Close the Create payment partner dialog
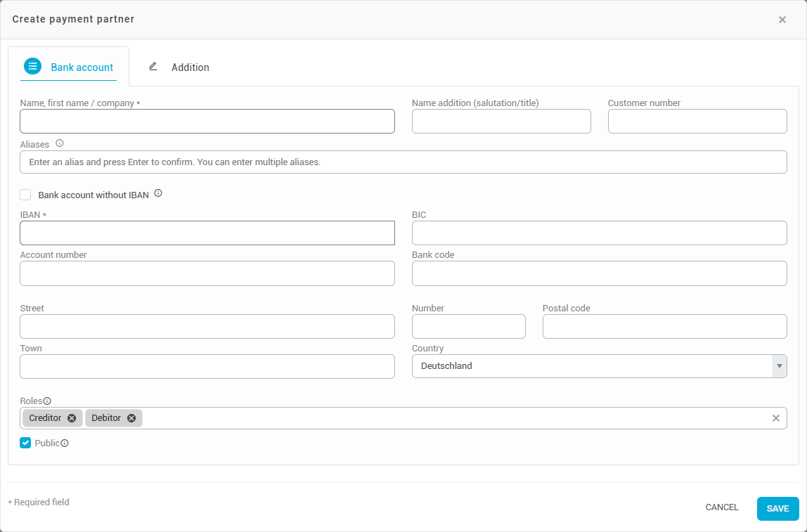 tap(782, 20)
